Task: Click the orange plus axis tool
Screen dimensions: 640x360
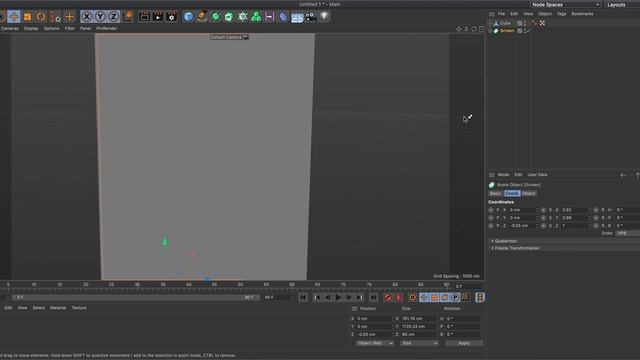Action: tap(69, 17)
